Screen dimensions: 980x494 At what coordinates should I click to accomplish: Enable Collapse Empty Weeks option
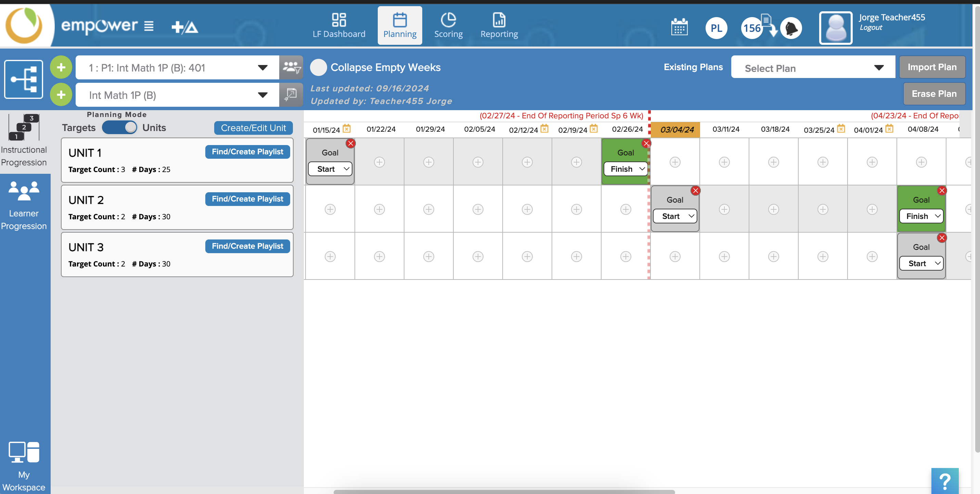click(x=319, y=67)
